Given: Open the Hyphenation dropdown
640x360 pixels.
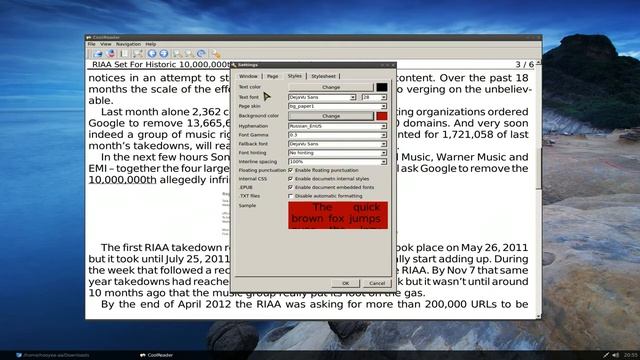Looking at the screenshot, I should 337,126.
